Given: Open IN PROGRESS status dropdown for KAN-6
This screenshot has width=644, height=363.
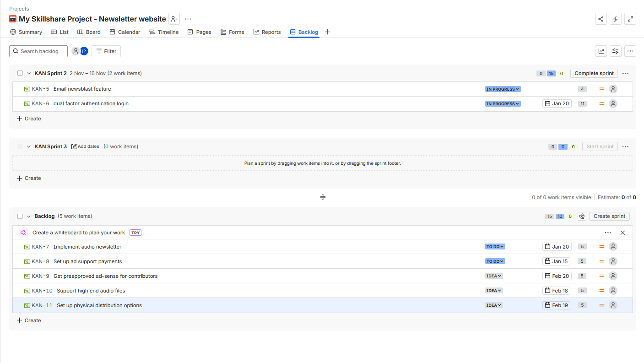Looking at the screenshot, I should tap(503, 104).
